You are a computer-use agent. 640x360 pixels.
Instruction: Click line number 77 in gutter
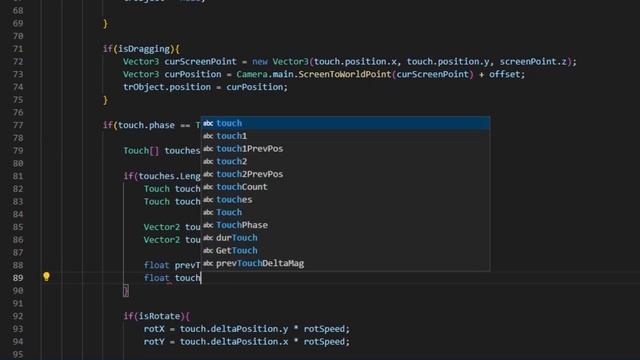[18, 125]
